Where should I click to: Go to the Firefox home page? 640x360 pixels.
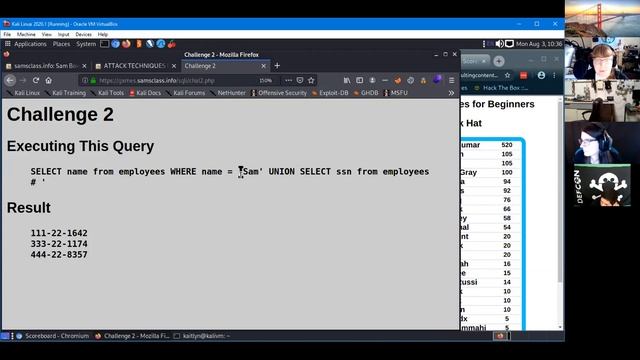tap(49, 80)
